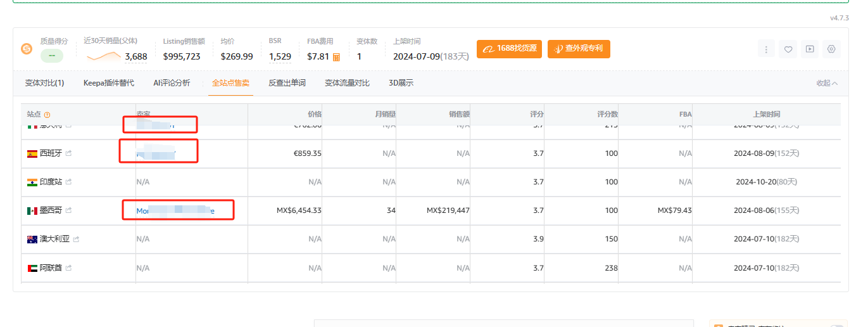Click the heart favorite icon
Image resolution: width=868 pixels, height=327 pixels.
tap(788, 49)
